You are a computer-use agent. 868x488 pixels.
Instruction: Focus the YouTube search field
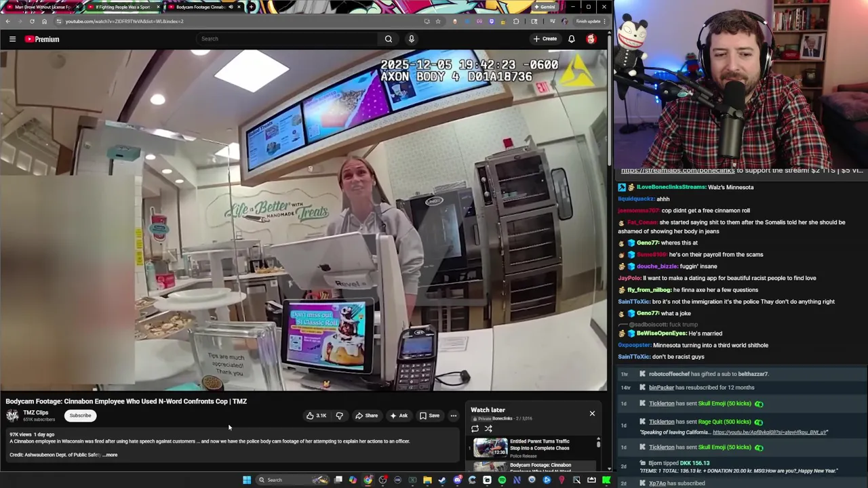pos(287,39)
